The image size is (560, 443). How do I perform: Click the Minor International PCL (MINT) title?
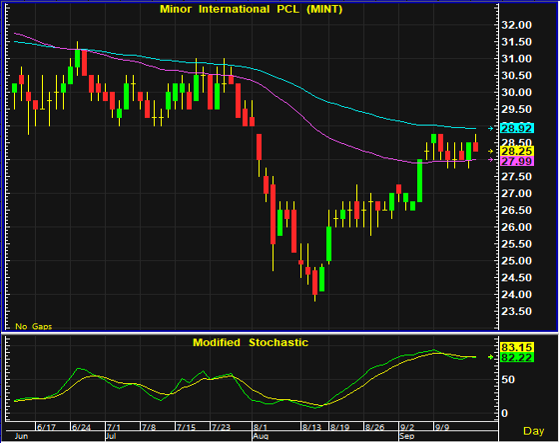(251, 9)
